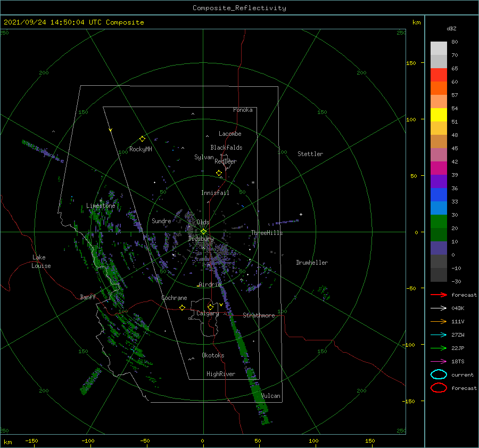Viewport: 479px width, 448px height.
Task: Click the yellow radar-center diamond near Olds
Action: [x=203, y=232]
